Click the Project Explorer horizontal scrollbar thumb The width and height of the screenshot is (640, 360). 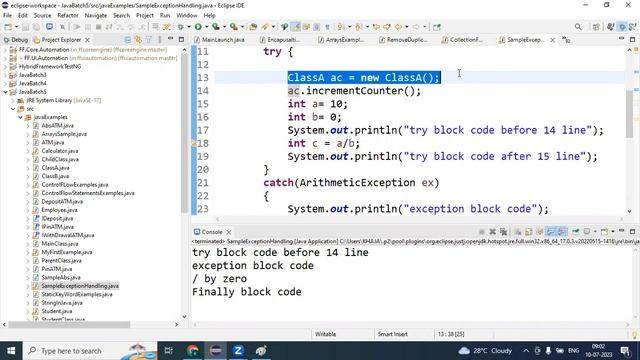click(69, 324)
